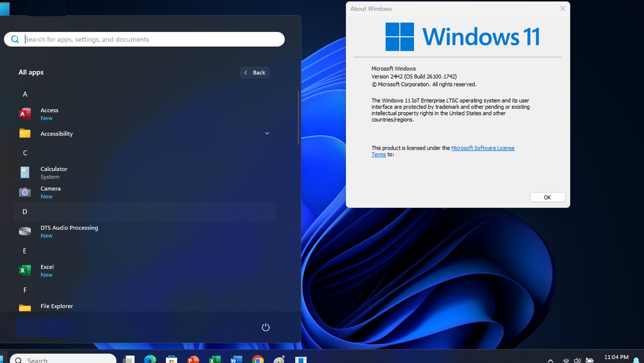The image size is (644, 363).
Task: Open the Microsoft Software License Terms link
Action: coord(443,151)
